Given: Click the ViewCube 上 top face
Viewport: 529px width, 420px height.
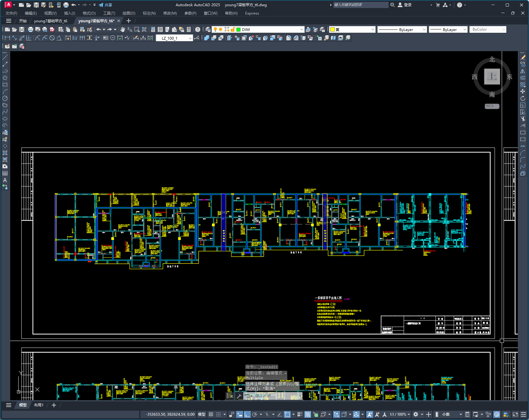Looking at the screenshot, I should tap(492, 77).
